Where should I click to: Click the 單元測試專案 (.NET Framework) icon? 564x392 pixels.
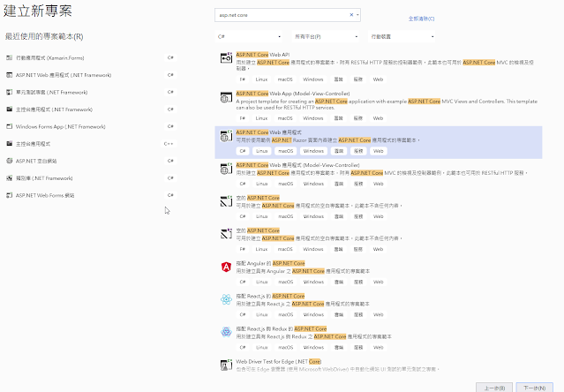tap(10, 92)
